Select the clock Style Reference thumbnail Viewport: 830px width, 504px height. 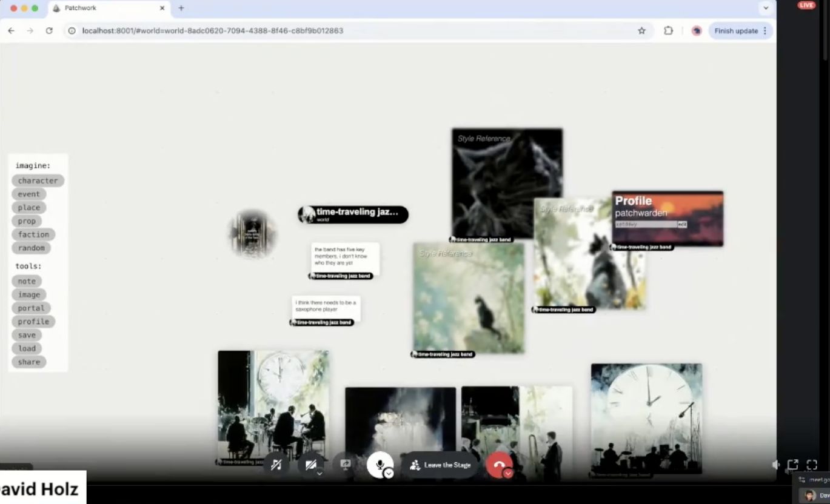tap(646, 418)
